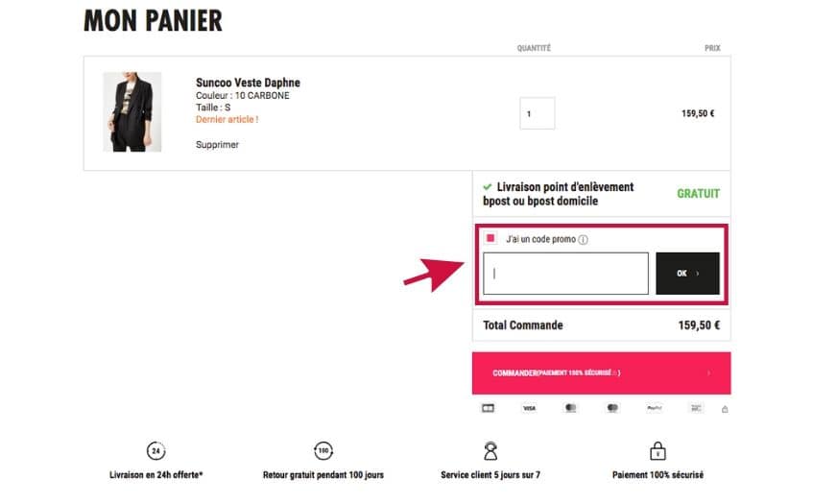Click the 100-day free return icon
This screenshot has width=813, height=504.
click(x=323, y=451)
